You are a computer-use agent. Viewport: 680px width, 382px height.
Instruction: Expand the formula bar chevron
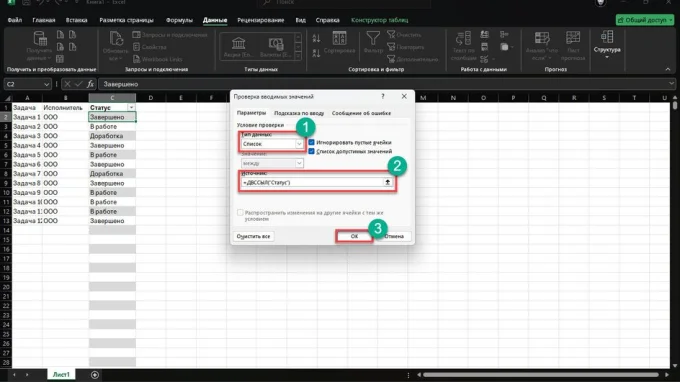tap(671, 84)
